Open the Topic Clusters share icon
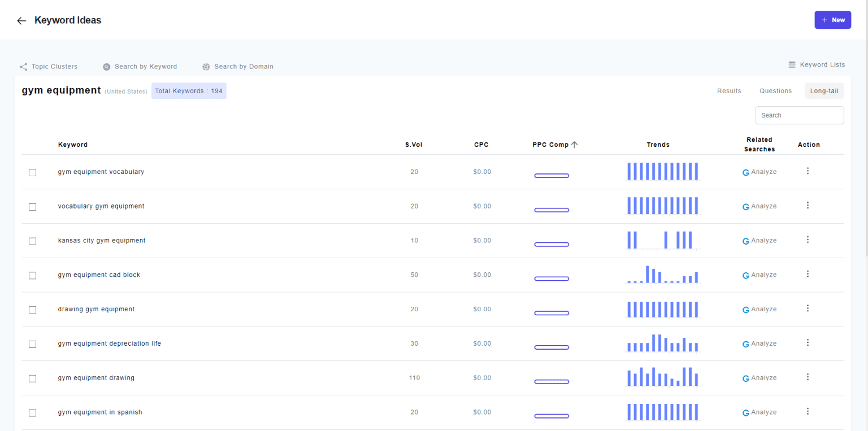The width and height of the screenshot is (868, 431). tap(24, 67)
